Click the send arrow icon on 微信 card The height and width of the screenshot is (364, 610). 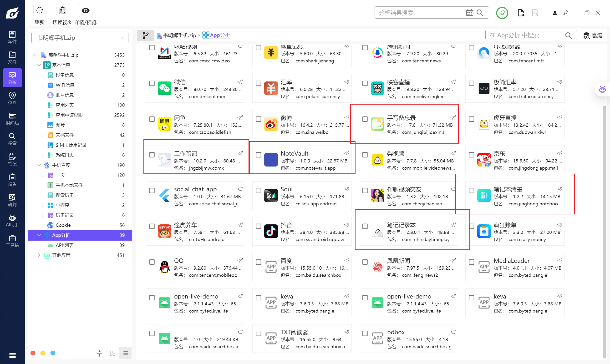pyautogui.click(x=240, y=82)
